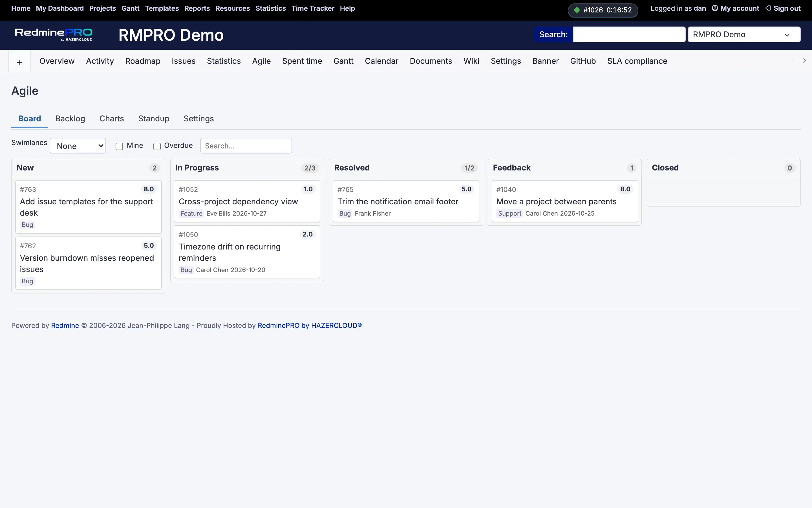Click the RedminePRO logo

54,35
